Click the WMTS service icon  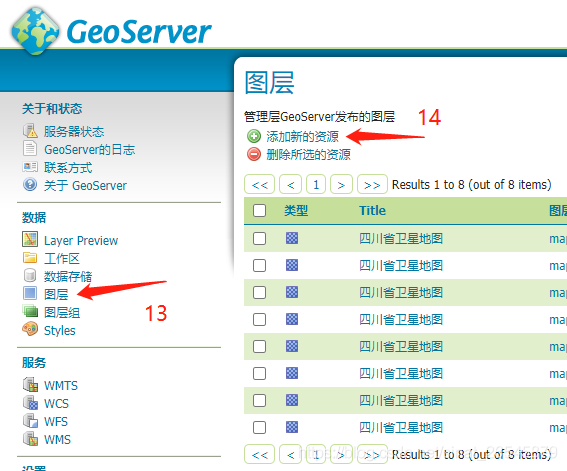point(31,385)
